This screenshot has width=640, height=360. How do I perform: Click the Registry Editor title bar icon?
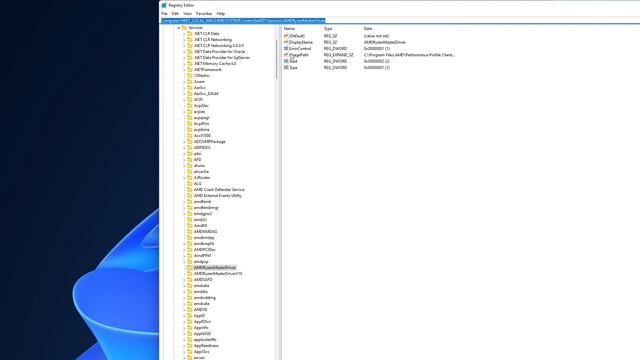click(164, 5)
